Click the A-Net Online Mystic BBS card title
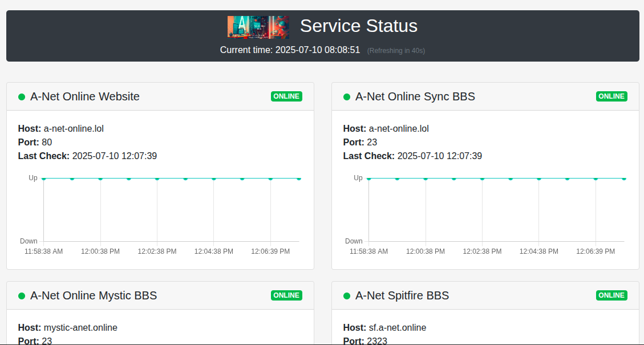The height and width of the screenshot is (345, 644). (x=94, y=295)
